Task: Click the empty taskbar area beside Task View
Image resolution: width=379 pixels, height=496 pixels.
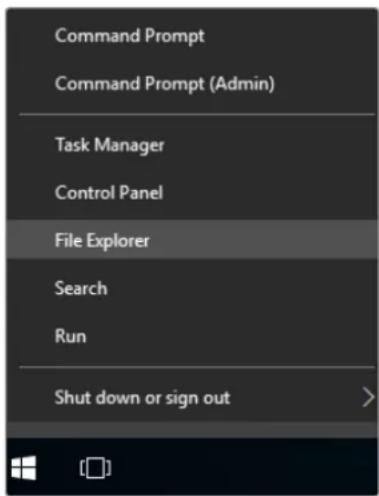Action: (247, 467)
